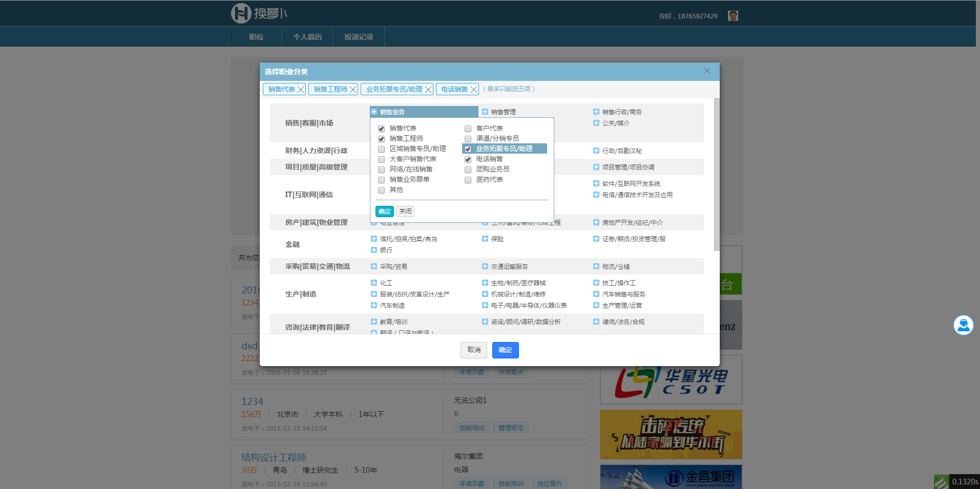Check the 网络/在线销售 checkbox

[381, 169]
